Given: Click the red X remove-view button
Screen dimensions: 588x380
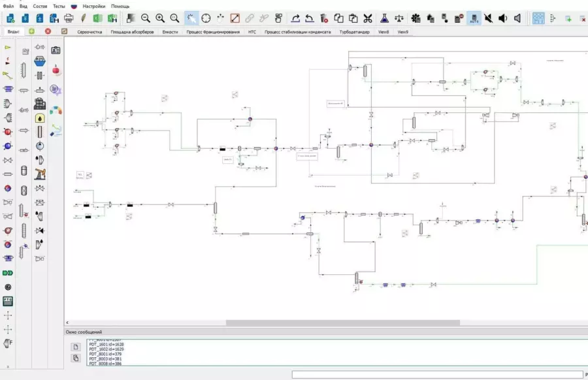Looking at the screenshot, I should click(48, 31).
